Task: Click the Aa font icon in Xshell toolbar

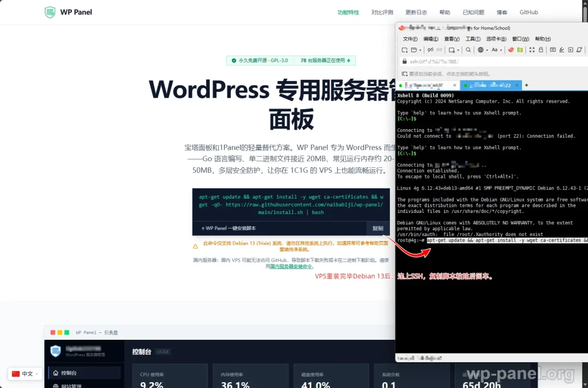Action: (x=494, y=50)
